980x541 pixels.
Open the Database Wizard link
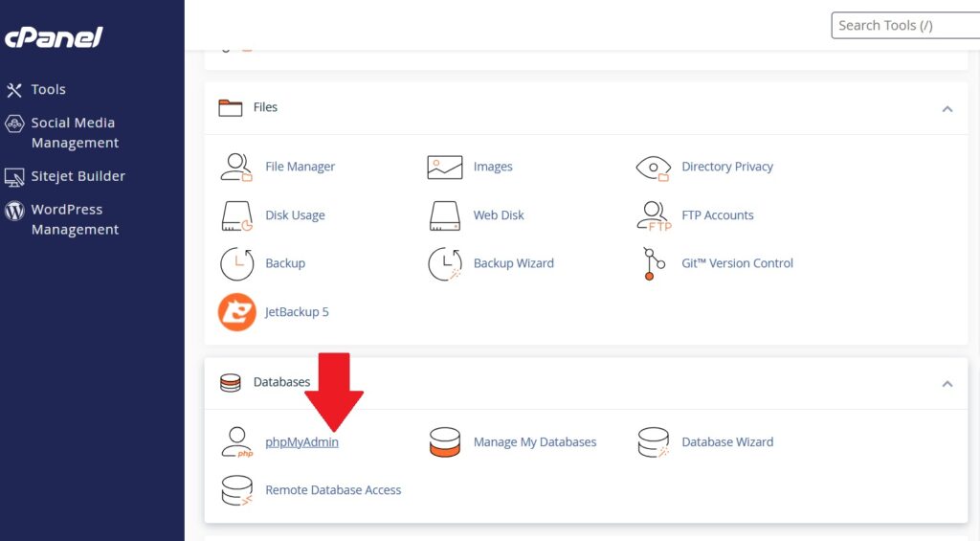pyautogui.click(x=727, y=442)
